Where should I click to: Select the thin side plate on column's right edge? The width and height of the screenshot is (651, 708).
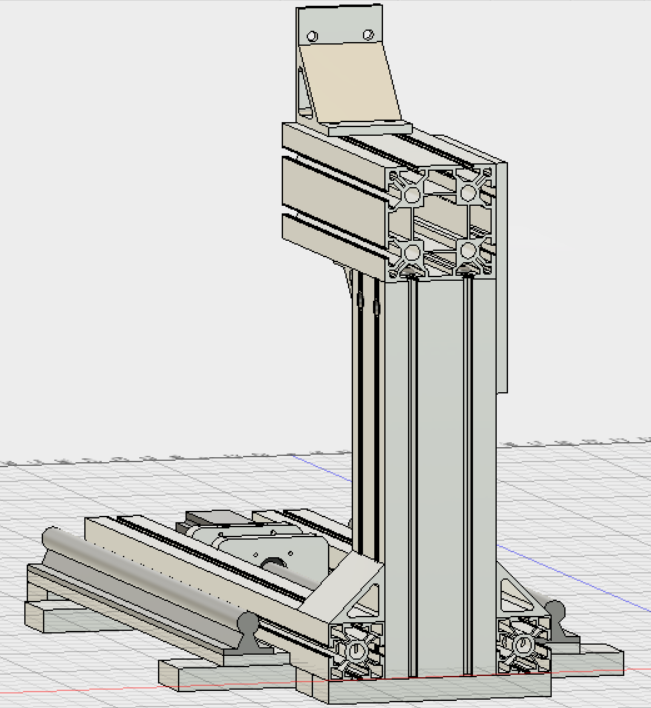coord(502,278)
